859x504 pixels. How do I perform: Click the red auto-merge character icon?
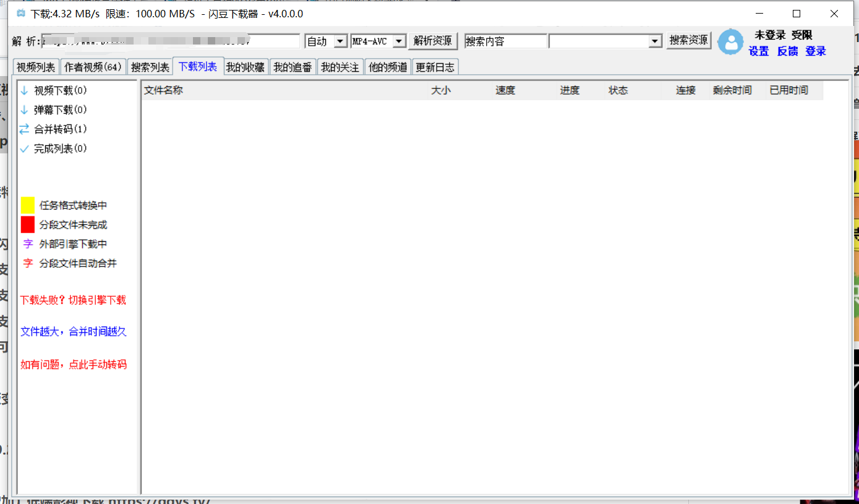28,263
